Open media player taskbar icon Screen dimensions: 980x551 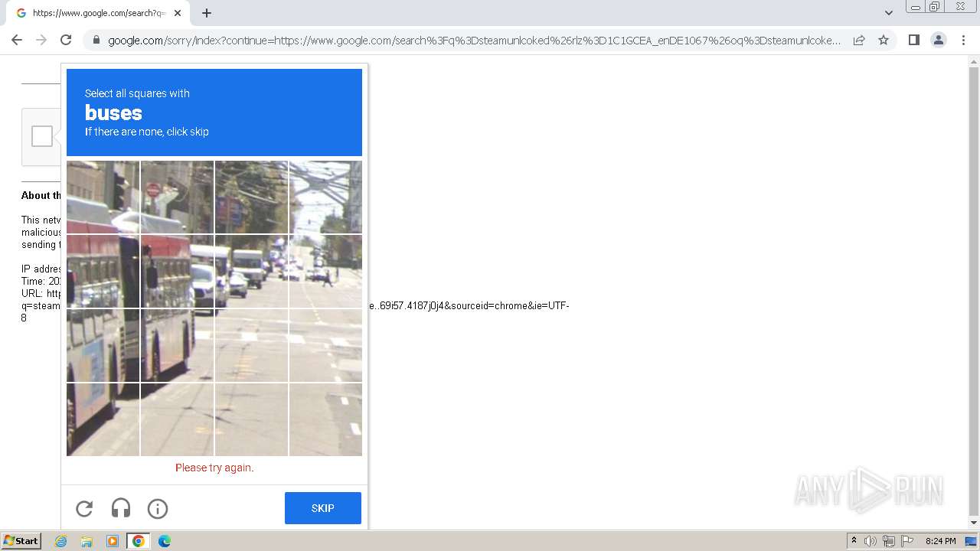[113, 541]
